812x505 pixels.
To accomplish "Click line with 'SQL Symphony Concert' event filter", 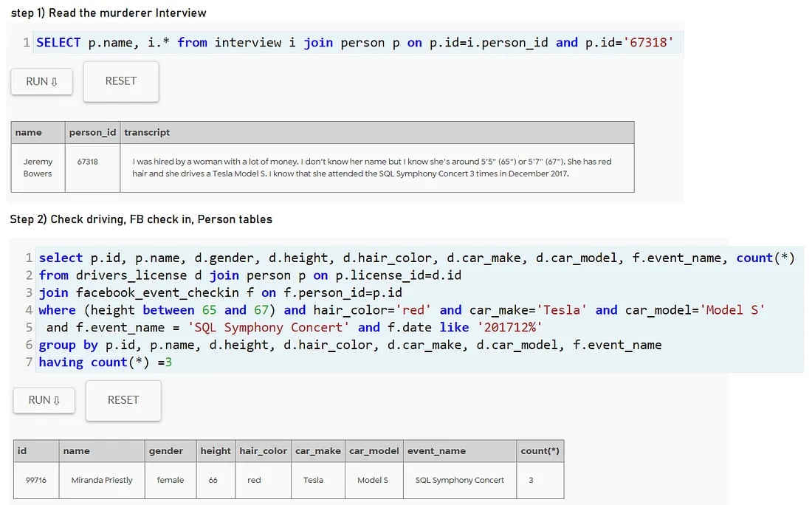I will [x=294, y=327].
